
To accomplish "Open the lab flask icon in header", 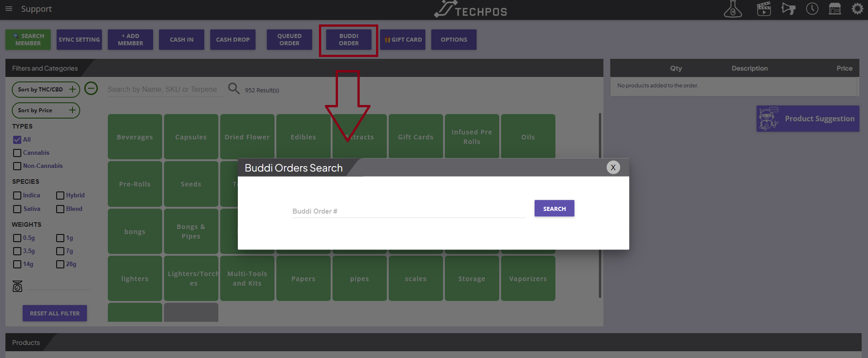I will pyautogui.click(x=733, y=9).
